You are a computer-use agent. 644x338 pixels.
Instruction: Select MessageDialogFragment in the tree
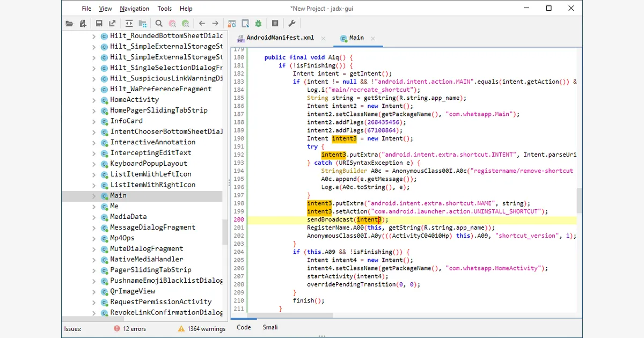click(153, 227)
